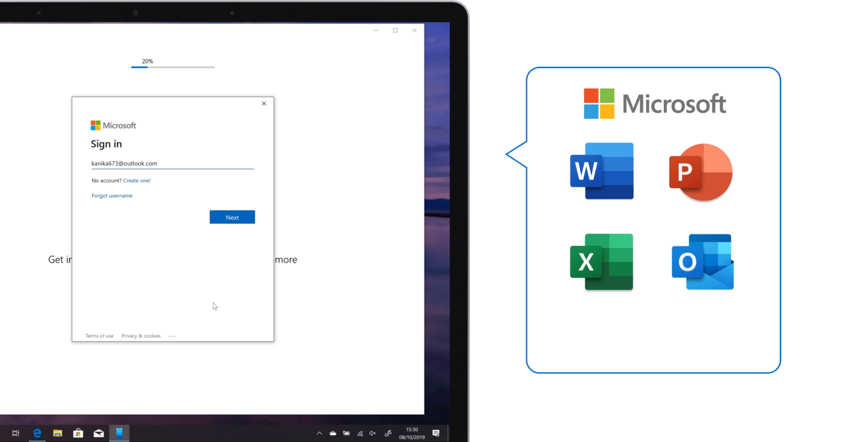Launch Microsoft Edge from the taskbar
Screen dimensions: 868x442
pyautogui.click(x=37, y=433)
